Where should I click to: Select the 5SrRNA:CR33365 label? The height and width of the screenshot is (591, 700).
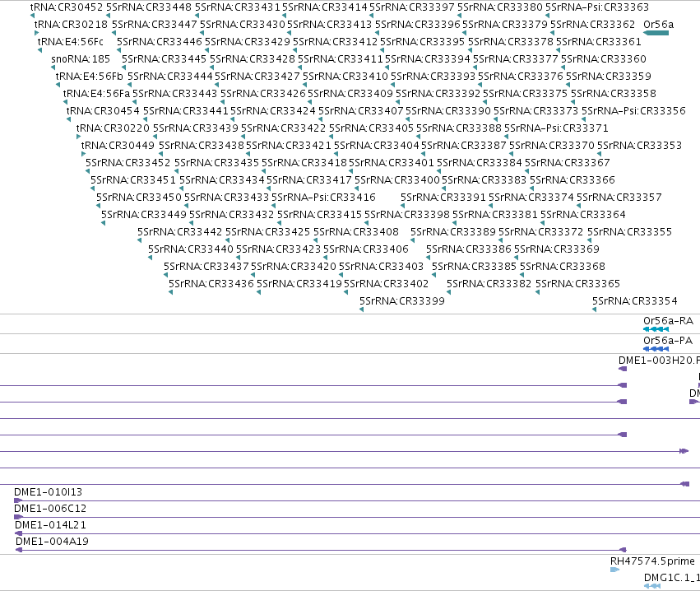coord(577,284)
